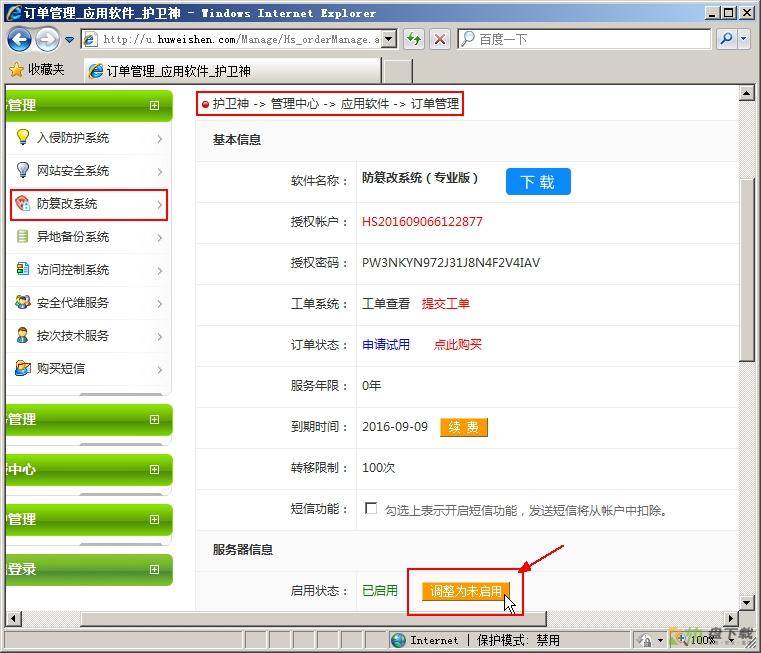Expand the 管理 panel above 中心
Image resolution: width=761 pixels, height=653 pixels.
154,419
